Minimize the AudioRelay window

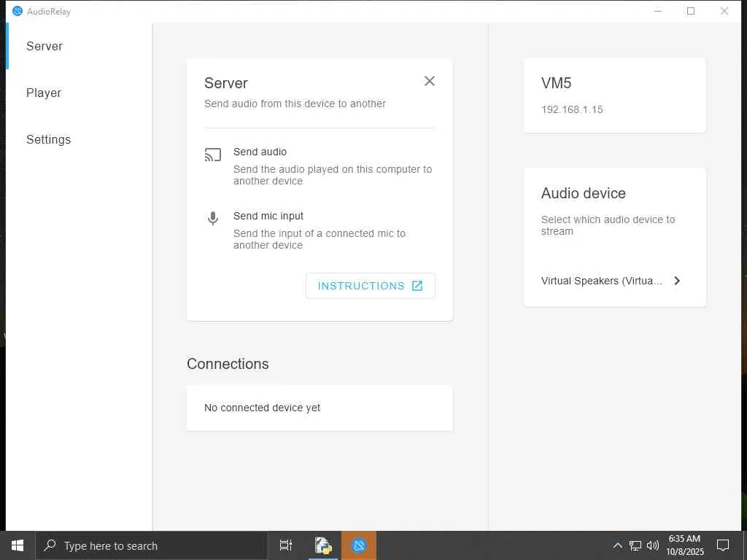(x=658, y=11)
